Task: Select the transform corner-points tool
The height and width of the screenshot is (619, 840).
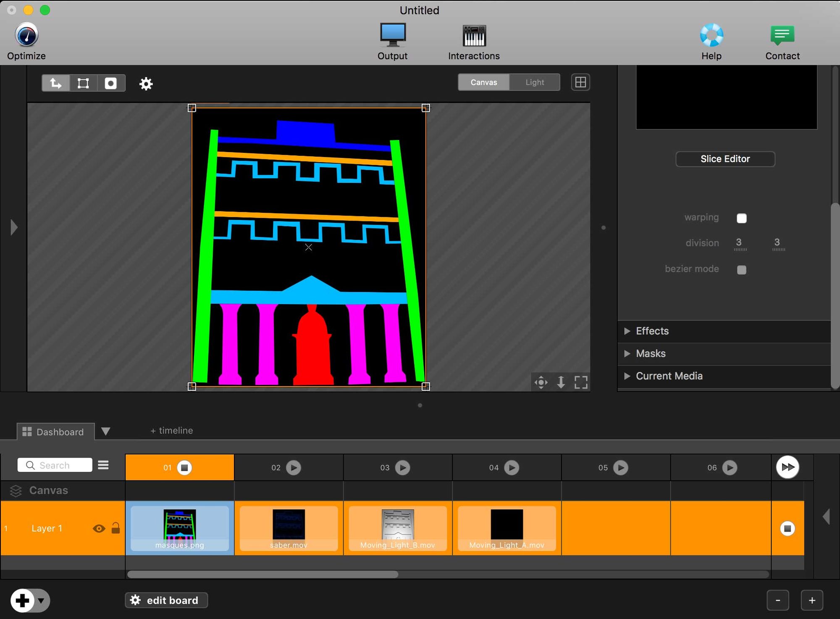Action: tap(83, 83)
